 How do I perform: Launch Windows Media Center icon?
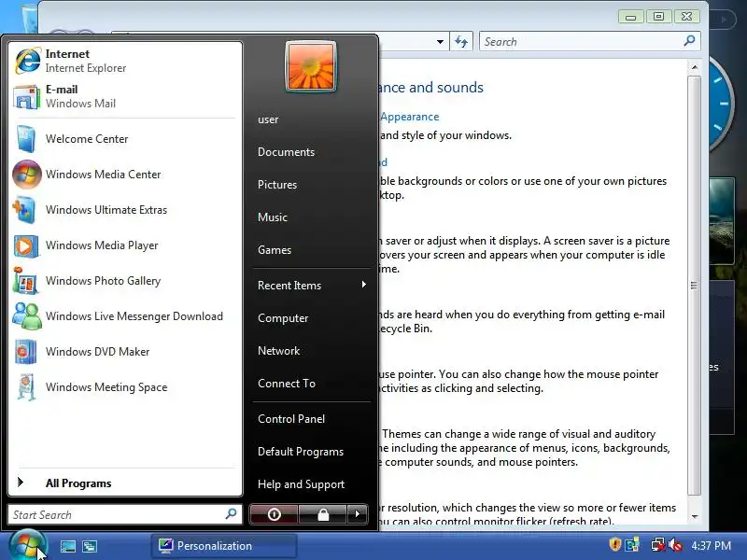tap(27, 175)
